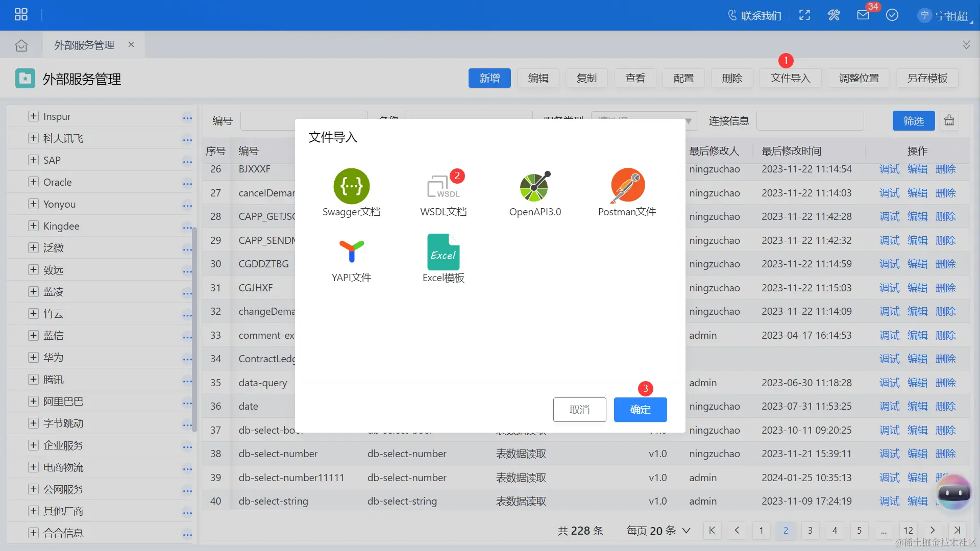The image size is (980, 551).
Task: Go to the home tab icon
Action: [21, 45]
